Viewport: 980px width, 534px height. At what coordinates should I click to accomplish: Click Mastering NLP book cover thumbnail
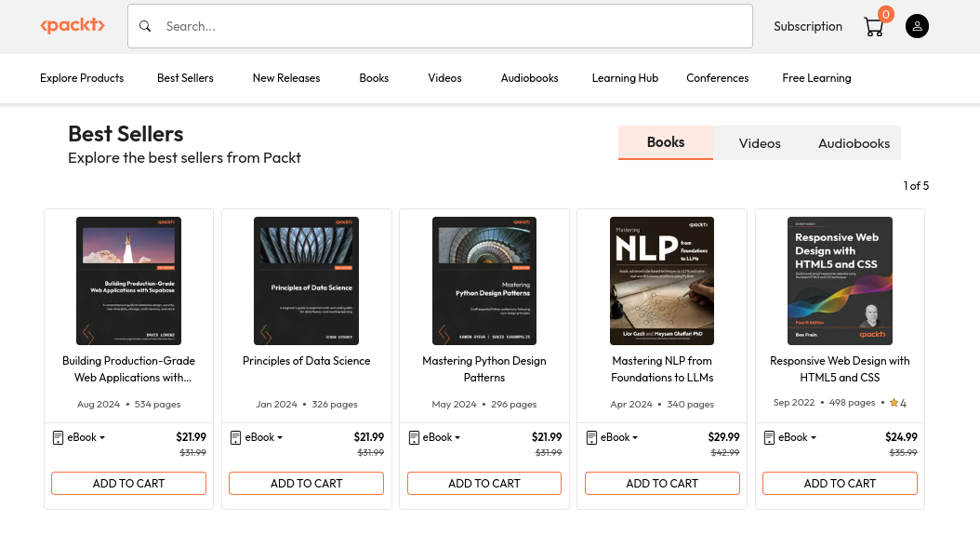[662, 281]
